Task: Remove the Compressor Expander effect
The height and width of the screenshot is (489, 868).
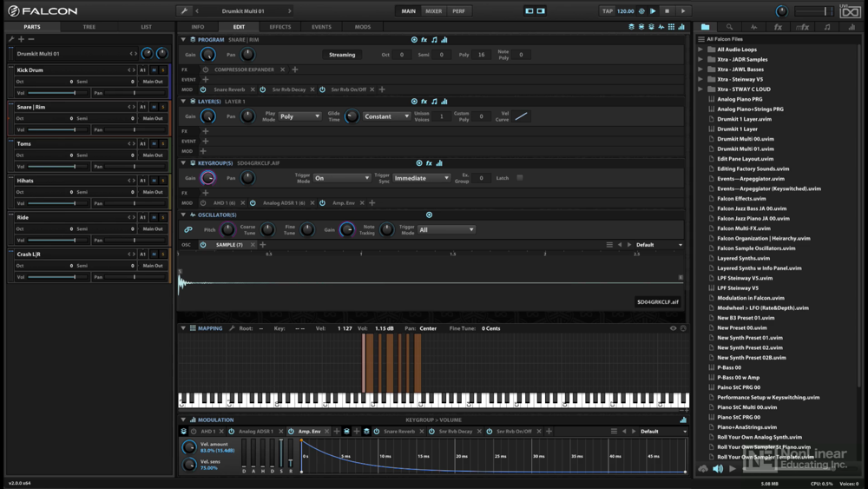Action: [x=283, y=69]
